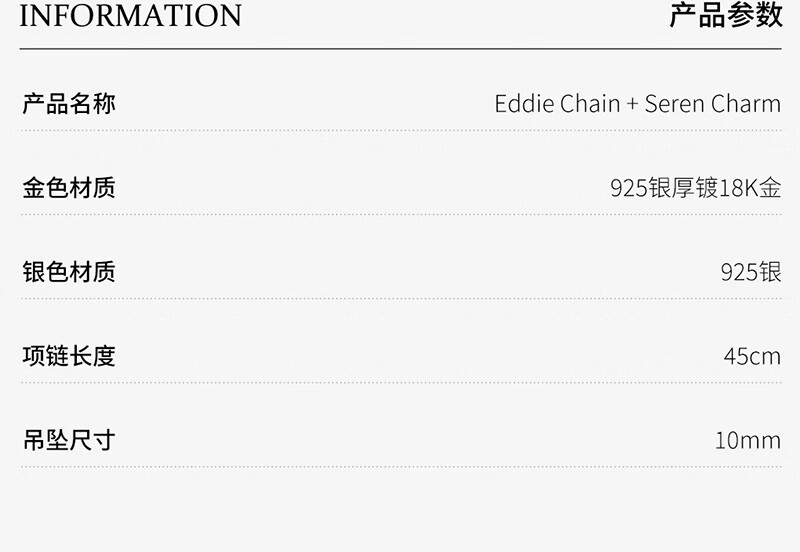Click dotted divider below 金色材质 row
The image size is (800, 552).
coord(400,214)
